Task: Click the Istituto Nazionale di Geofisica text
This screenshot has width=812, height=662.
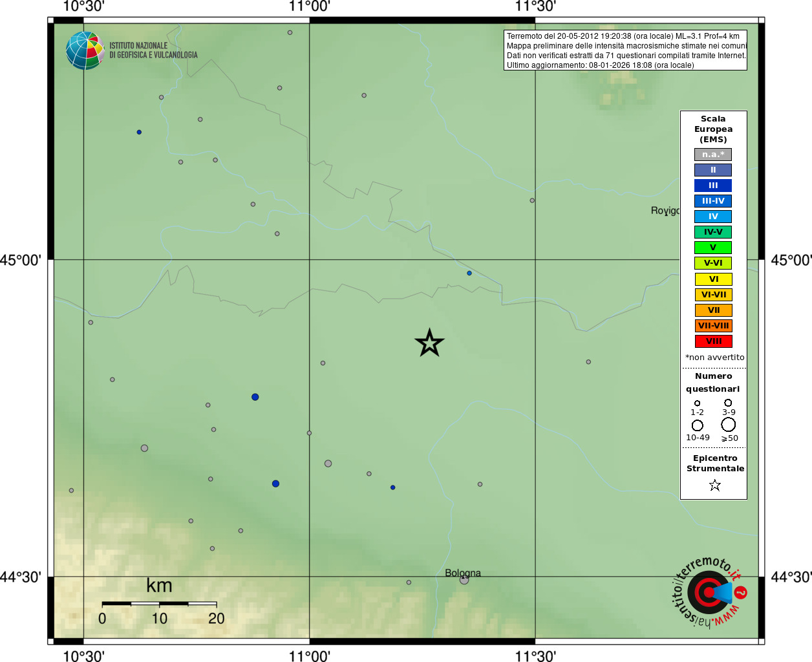Action: click(x=153, y=50)
